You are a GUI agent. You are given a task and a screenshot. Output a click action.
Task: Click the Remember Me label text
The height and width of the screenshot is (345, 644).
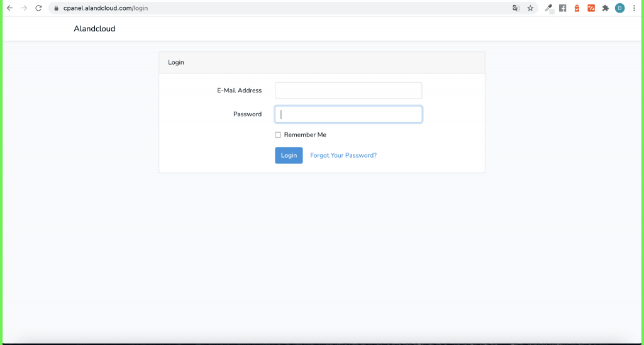point(305,135)
